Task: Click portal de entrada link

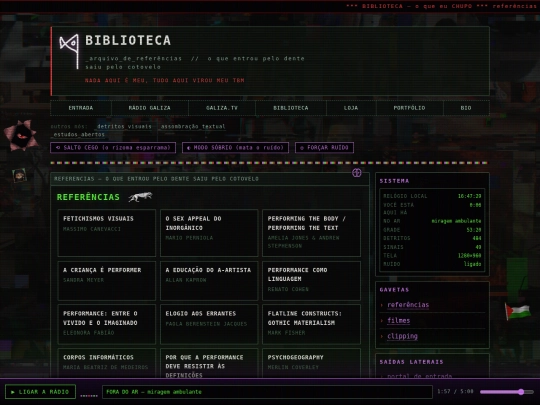Action: 419,376
